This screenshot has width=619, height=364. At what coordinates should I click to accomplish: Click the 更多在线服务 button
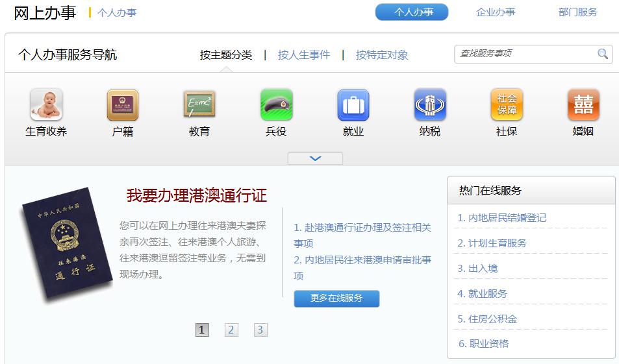click(x=336, y=298)
